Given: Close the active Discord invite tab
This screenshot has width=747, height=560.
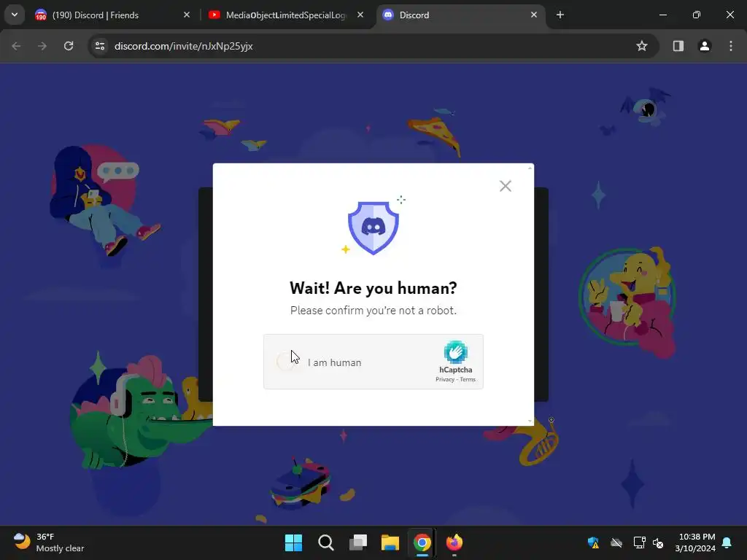Looking at the screenshot, I should pyautogui.click(x=534, y=15).
